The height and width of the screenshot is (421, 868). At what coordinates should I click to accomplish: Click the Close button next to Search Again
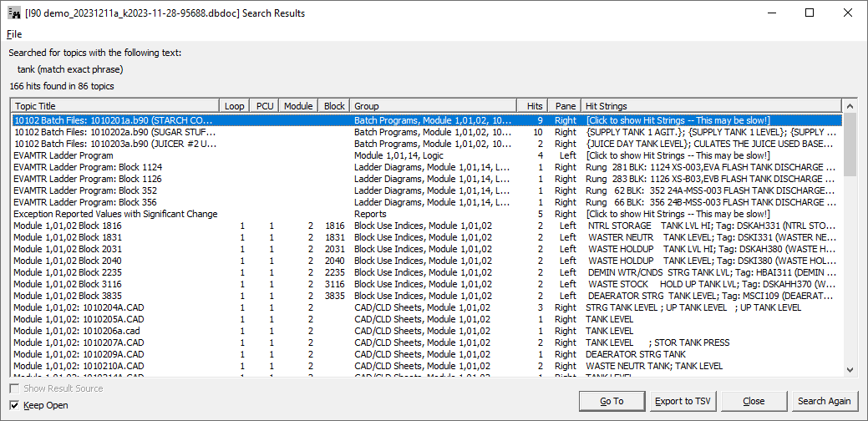click(x=754, y=401)
